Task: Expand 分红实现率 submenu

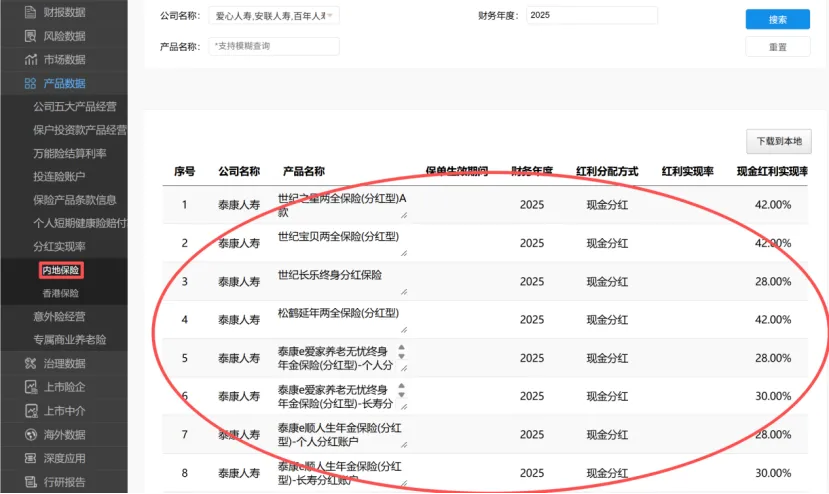Action: pyautogui.click(x=59, y=246)
